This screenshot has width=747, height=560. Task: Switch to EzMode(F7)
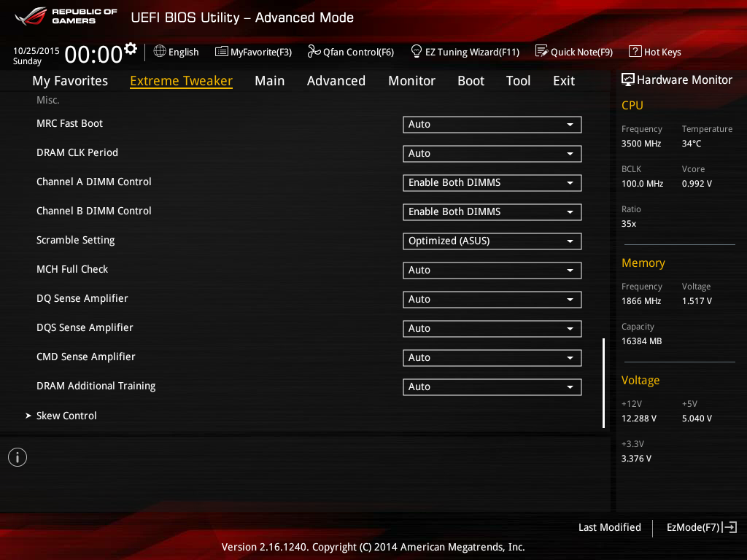(702, 527)
